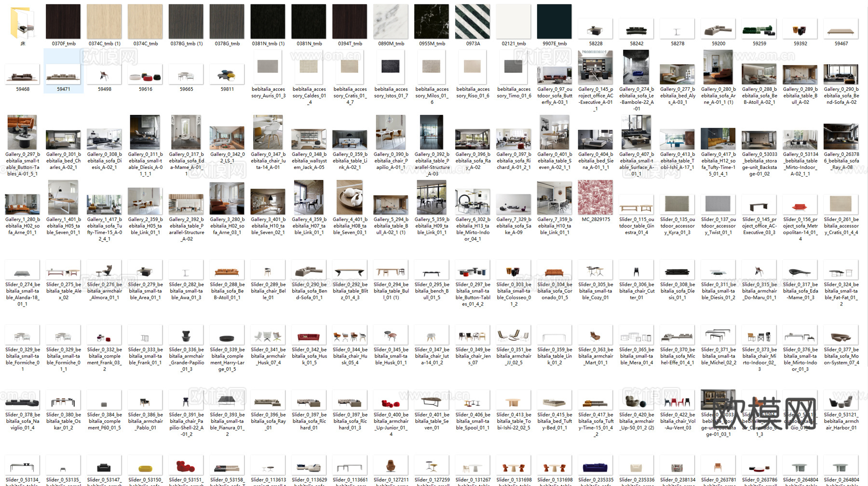Select the 9907E_tmb dark teal swatch

coord(555,22)
